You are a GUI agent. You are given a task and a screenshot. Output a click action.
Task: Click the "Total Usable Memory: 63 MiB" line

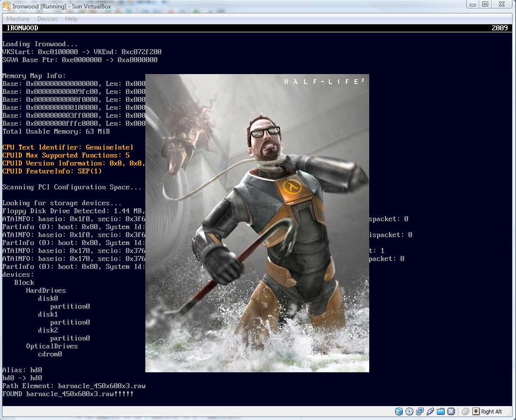[56, 131]
